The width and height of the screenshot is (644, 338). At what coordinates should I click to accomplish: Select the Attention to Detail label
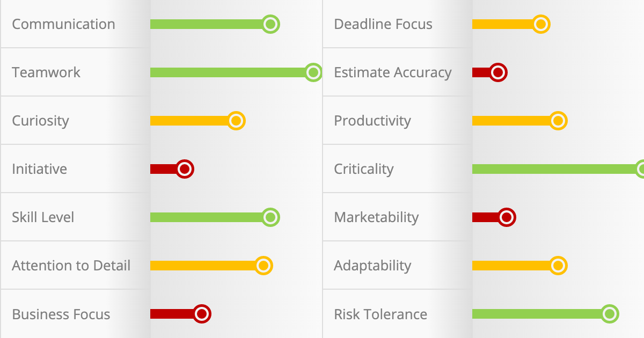(x=71, y=266)
